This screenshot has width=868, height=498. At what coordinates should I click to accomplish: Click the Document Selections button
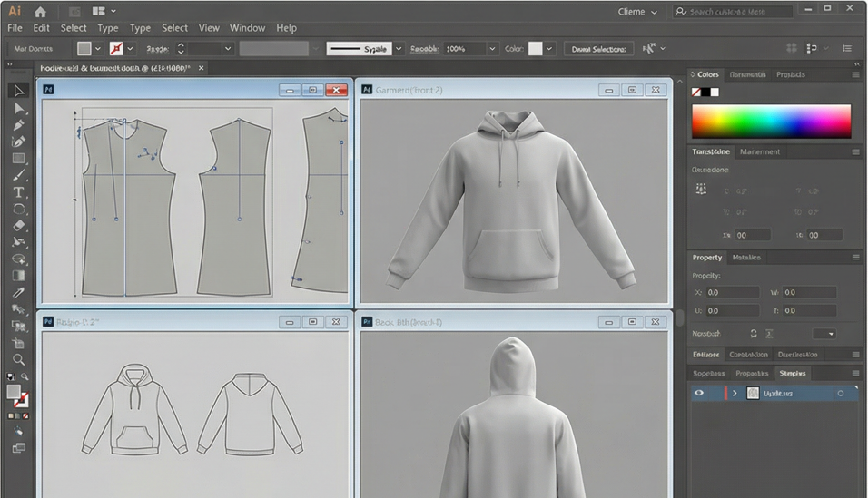(598, 49)
